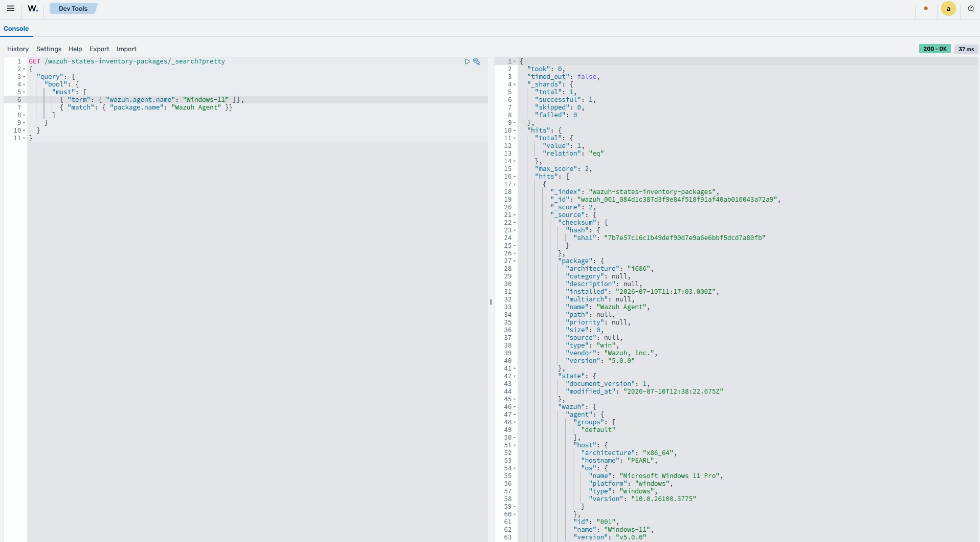Click the "installed" timestamp line

click(642, 292)
